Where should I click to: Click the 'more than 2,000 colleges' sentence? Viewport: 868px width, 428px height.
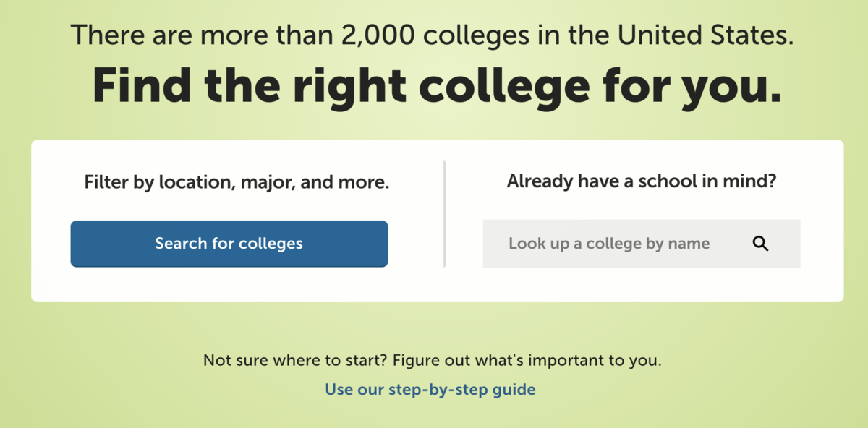point(433,35)
